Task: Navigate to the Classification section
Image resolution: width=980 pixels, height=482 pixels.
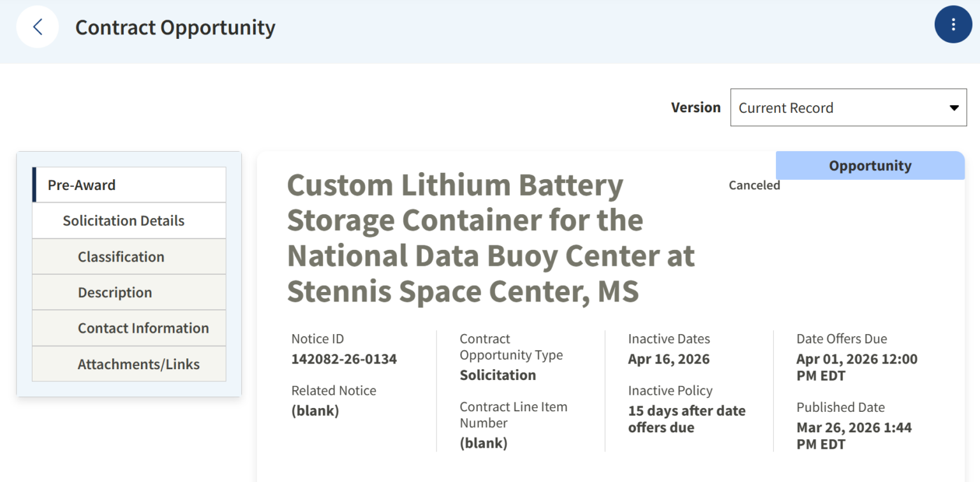Action: pos(121,256)
